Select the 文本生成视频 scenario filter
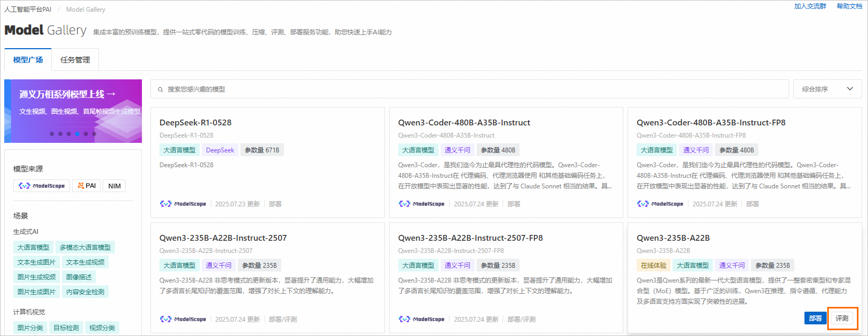868x336 pixels. coord(85,262)
